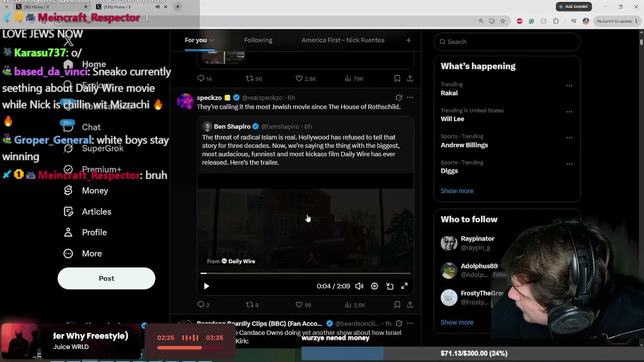Share the post with 79K views
644x362 pixels.
410,78
